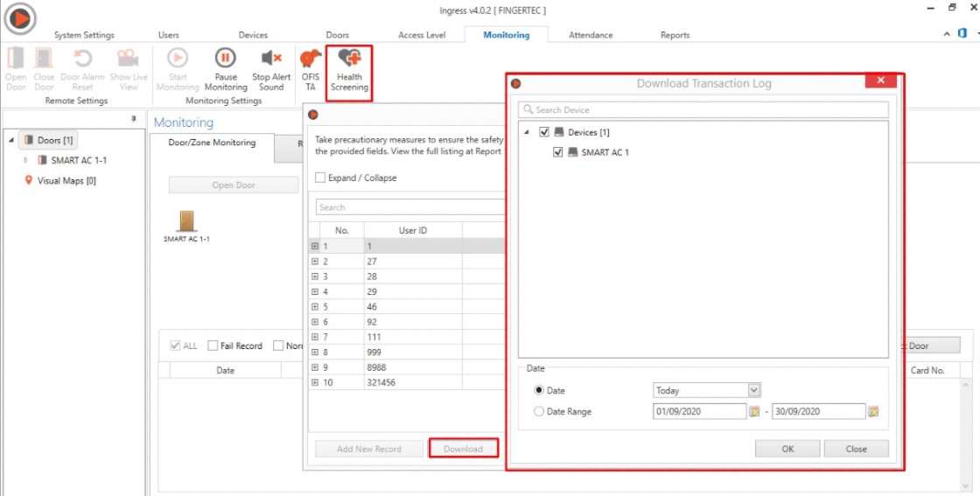The image size is (980, 496).
Task: Click the Download button
Action: [x=463, y=449]
